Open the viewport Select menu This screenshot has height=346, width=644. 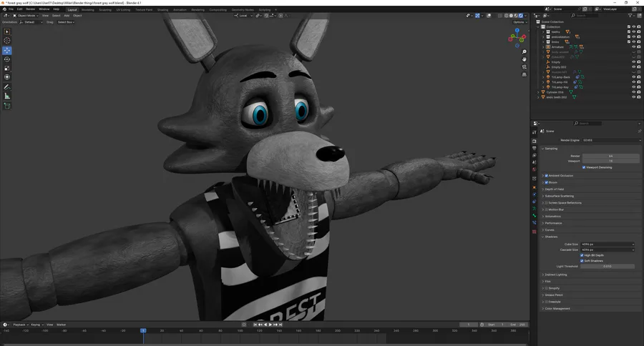57,16
